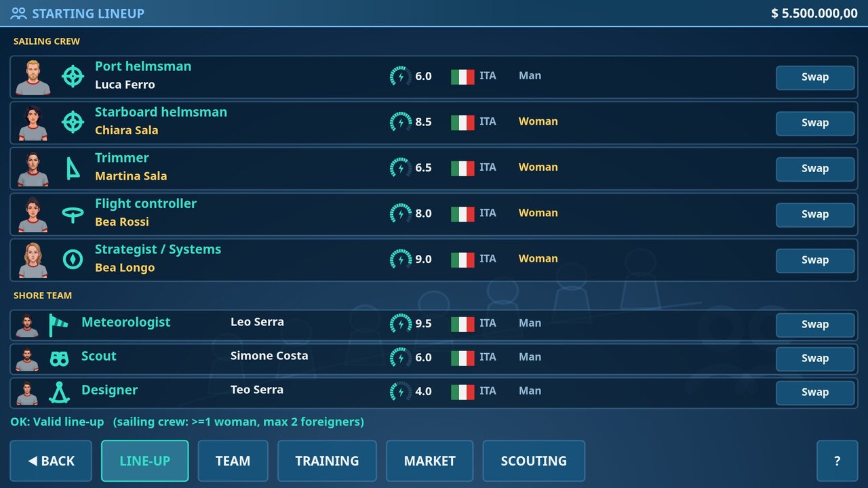Screen dimensions: 868x488
Task: Click Bea Rossi's energy gauge icon
Action: pos(401,213)
